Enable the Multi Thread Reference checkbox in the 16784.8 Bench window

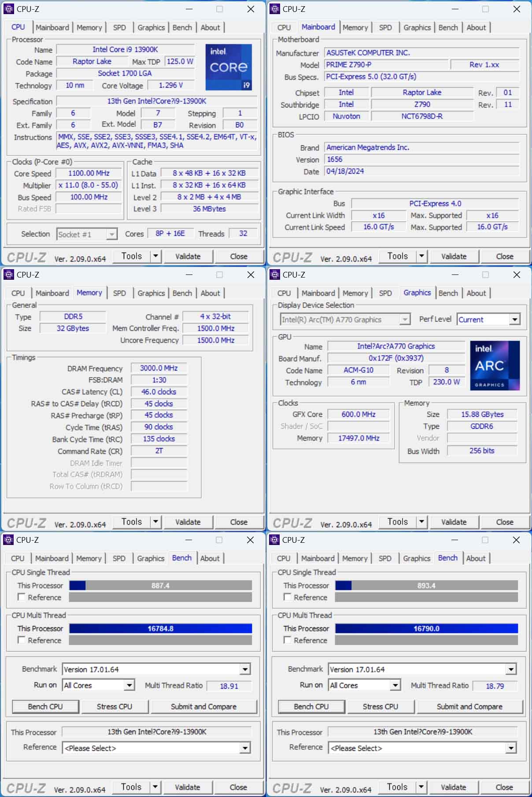[x=21, y=640]
